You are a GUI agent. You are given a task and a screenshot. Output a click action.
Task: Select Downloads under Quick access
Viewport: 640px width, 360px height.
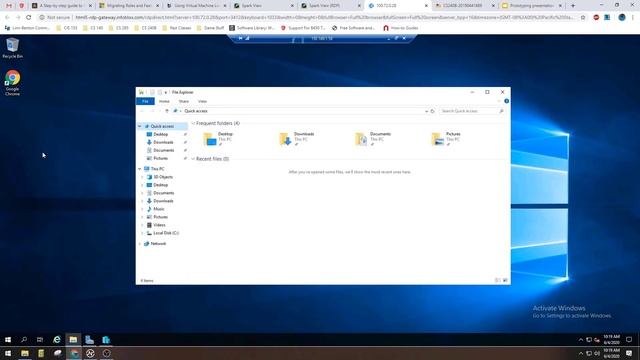163,142
